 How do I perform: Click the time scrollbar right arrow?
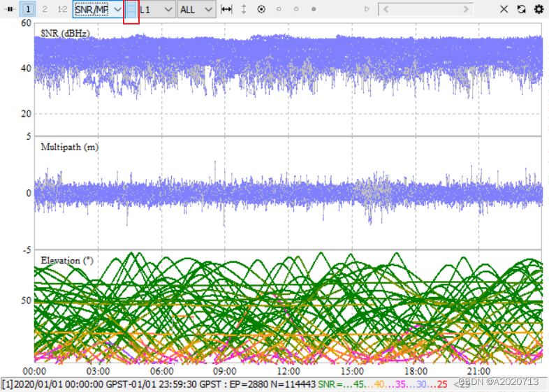(466, 10)
